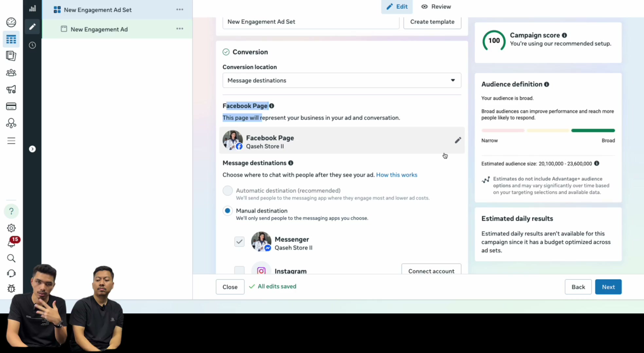
Task: Click info icon next to Audience definition
Action: click(546, 84)
